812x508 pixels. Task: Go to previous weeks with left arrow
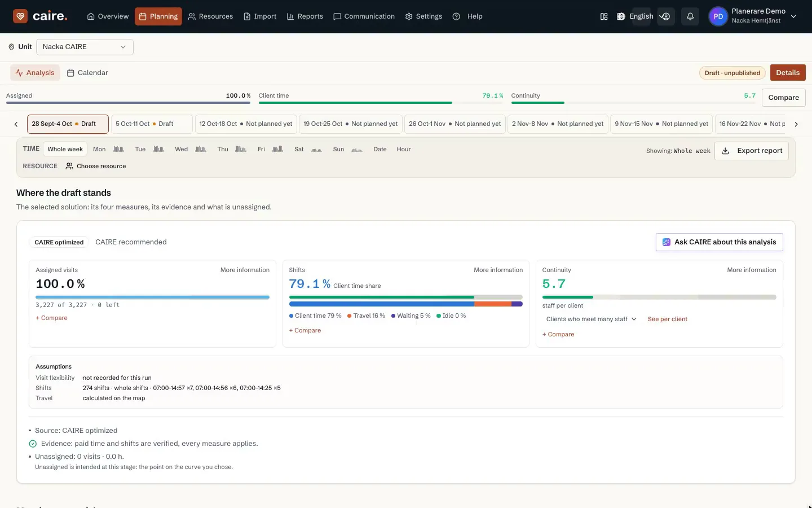point(16,124)
